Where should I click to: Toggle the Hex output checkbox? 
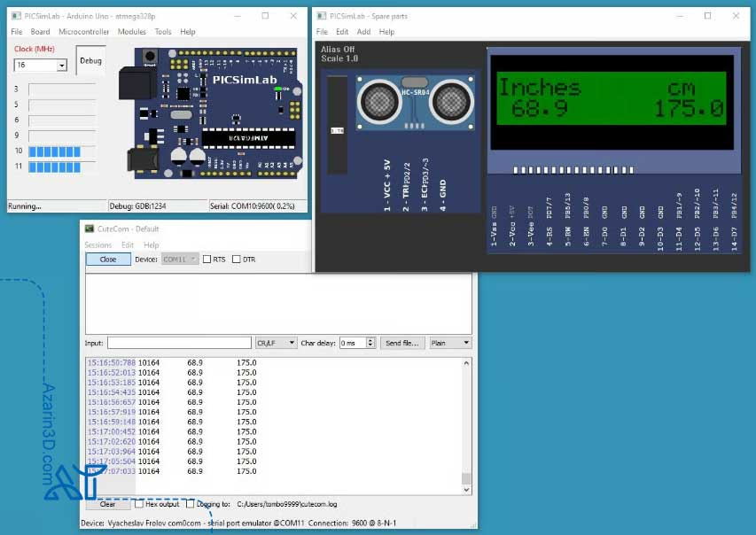(x=138, y=504)
